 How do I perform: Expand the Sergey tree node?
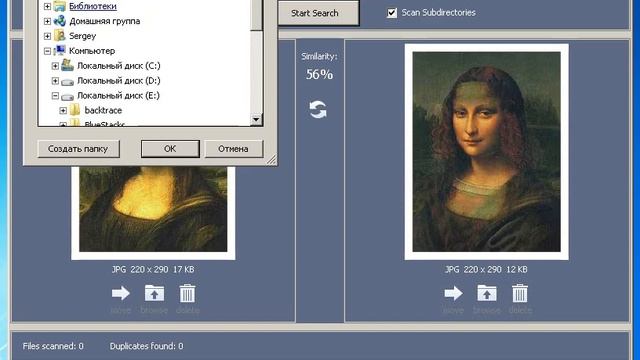coord(47,36)
